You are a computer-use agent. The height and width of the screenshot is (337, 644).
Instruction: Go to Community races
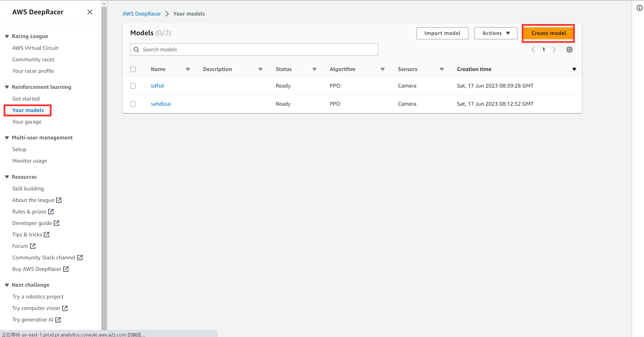[x=33, y=59]
